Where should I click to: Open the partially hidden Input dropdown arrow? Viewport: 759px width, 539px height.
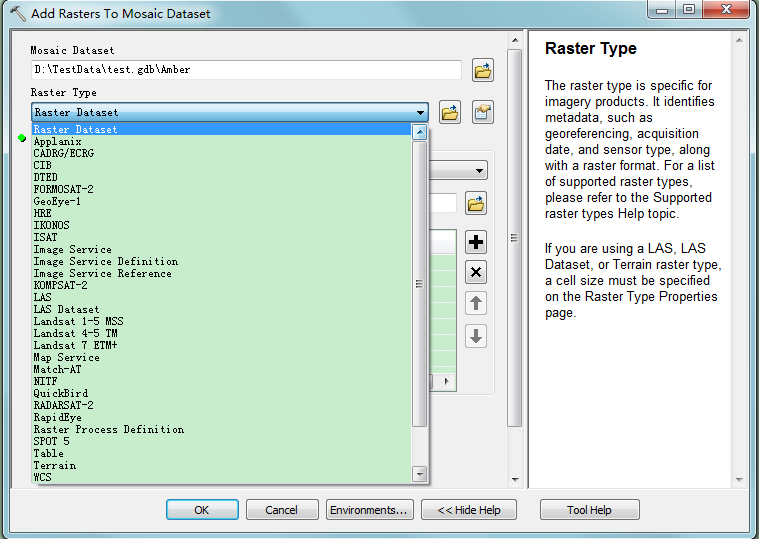[479, 170]
